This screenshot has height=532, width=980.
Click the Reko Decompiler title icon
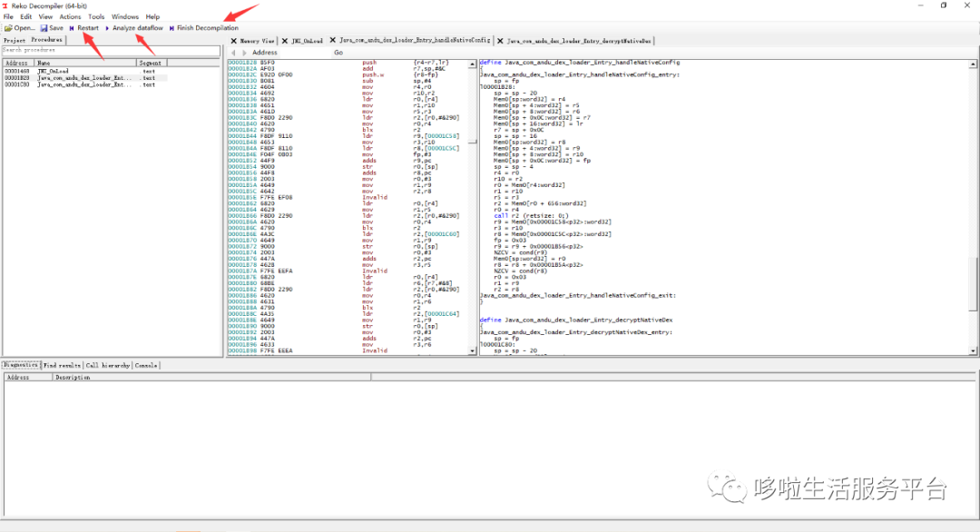point(5,5)
